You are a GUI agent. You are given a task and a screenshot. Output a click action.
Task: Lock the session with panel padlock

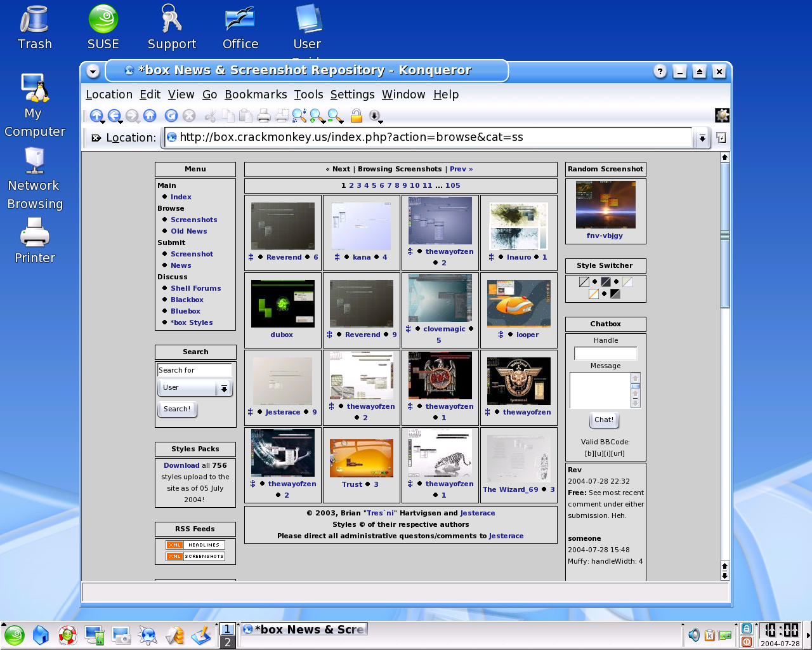click(x=747, y=628)
